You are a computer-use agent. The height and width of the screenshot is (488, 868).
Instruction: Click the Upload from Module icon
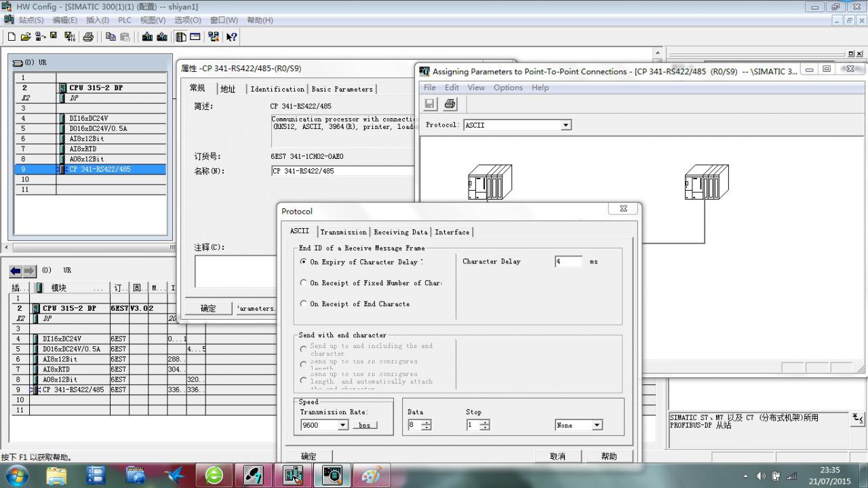tap(162, 37)
